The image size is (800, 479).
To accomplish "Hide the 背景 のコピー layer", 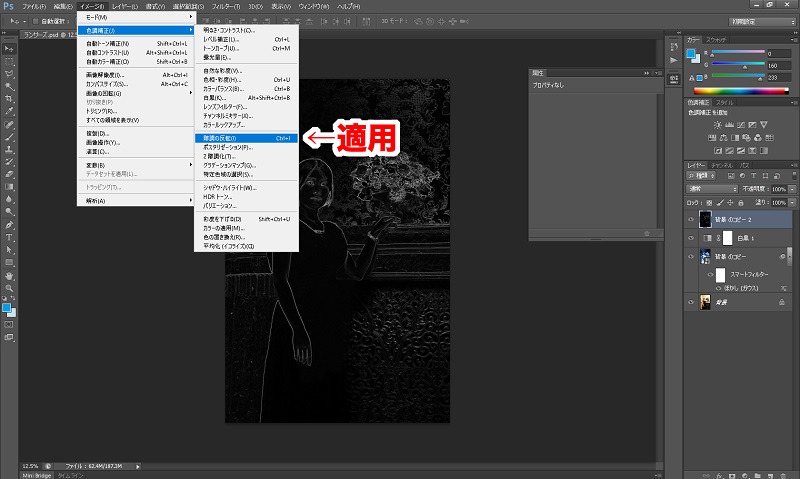I will point(691,257).
